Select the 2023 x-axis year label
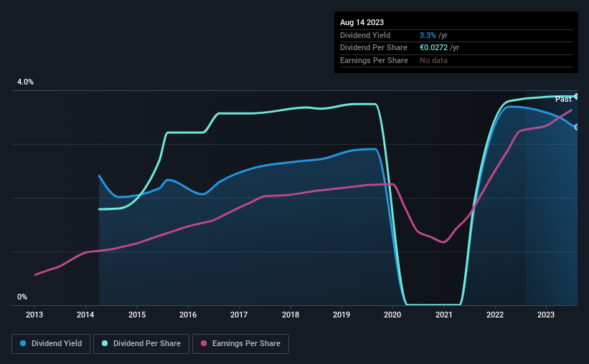 (x=546, y=315)
